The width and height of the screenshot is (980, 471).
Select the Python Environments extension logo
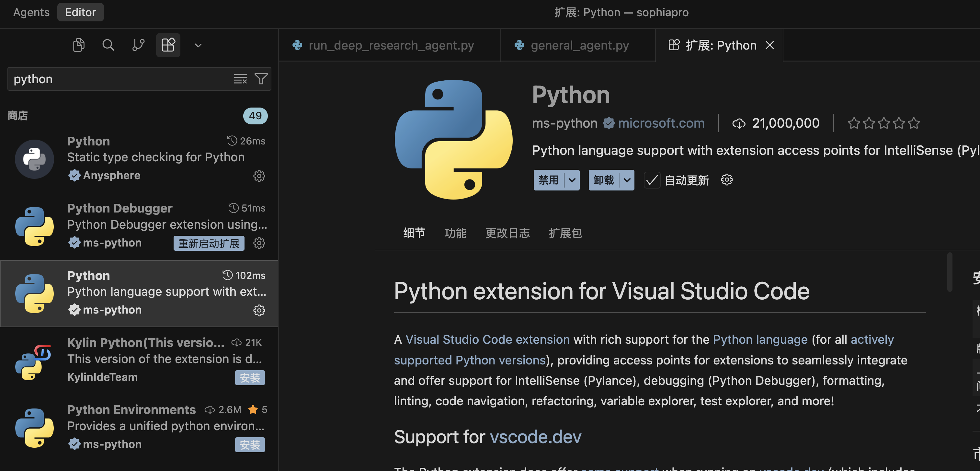coord(35,428)
